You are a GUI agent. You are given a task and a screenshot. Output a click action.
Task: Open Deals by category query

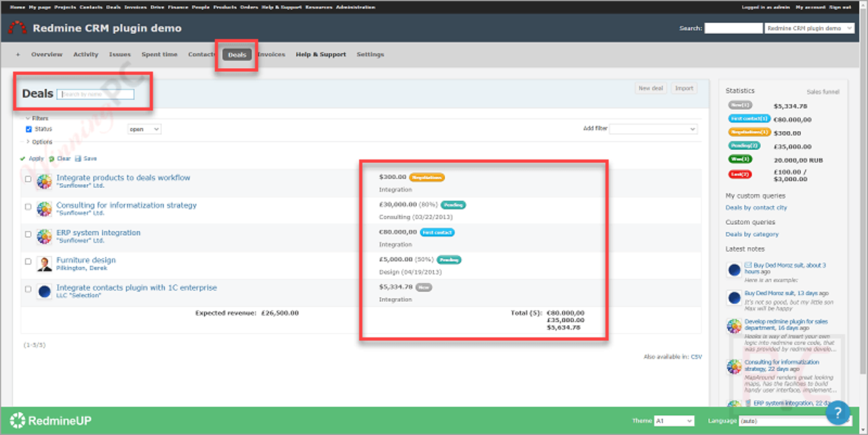click(x=752, y=234)
